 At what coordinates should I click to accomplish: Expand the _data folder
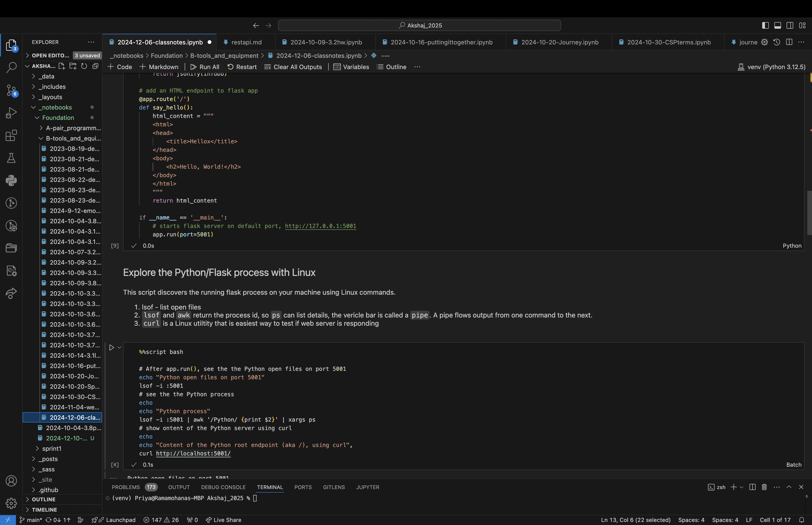coord(63,76)
